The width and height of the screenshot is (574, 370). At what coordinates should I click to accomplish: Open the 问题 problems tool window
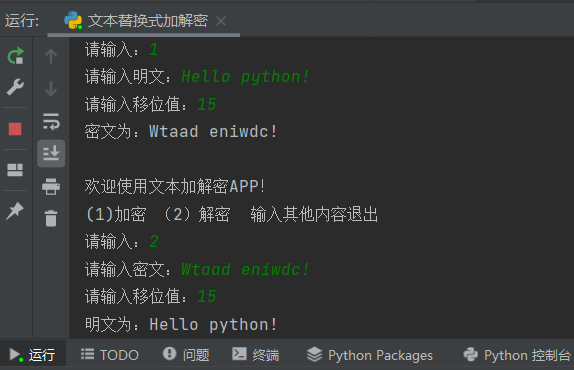(186, 354)
